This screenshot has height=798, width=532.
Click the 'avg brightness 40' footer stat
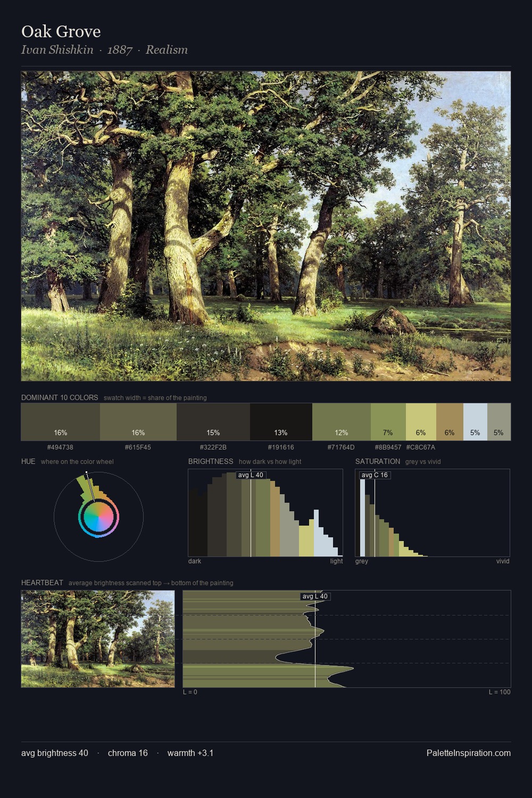coord(55,753)
